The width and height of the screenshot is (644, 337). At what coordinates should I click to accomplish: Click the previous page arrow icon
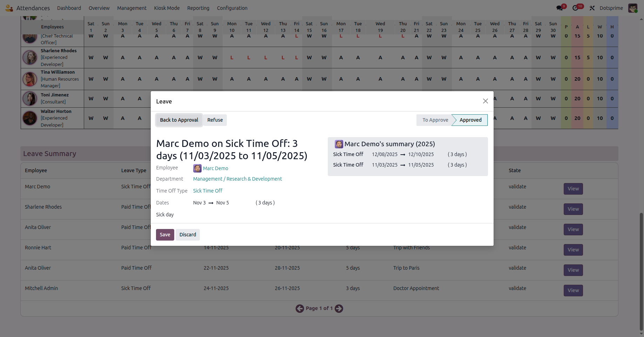click(300, 308)
